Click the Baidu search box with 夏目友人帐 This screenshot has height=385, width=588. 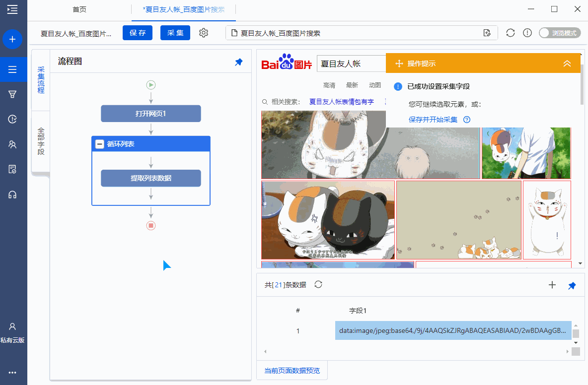point(352,64)
